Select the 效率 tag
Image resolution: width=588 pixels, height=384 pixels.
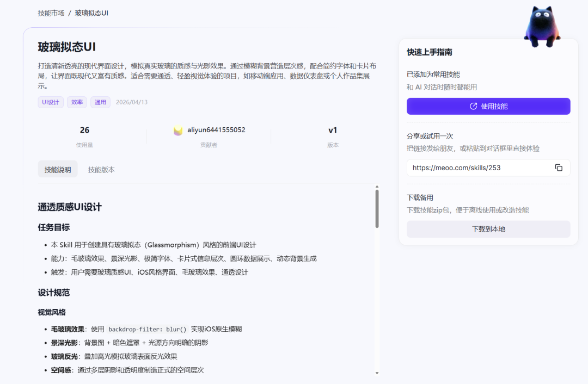coord(76,102)
